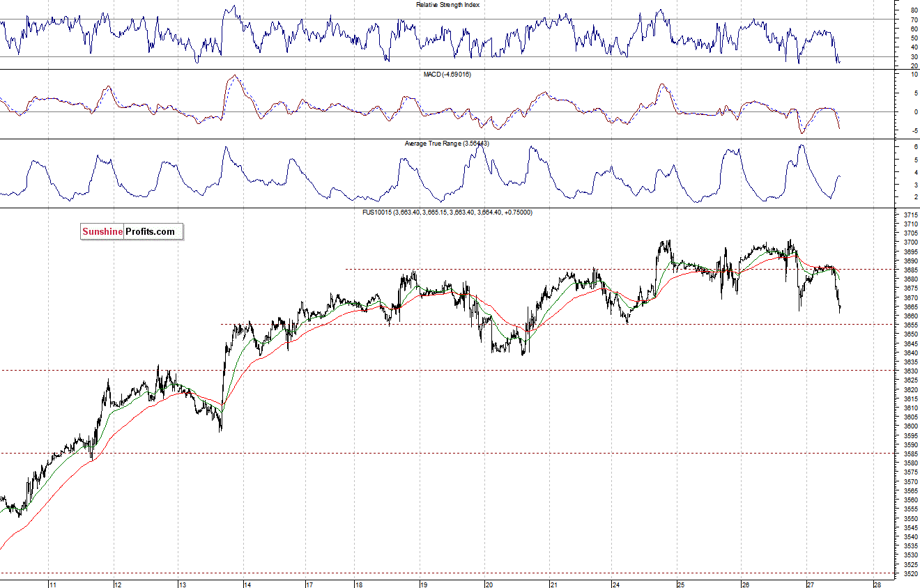Click the RSI axis label 20
Image resolution: width=920 pixels, height=588 pixels.
tap(914, 66)
